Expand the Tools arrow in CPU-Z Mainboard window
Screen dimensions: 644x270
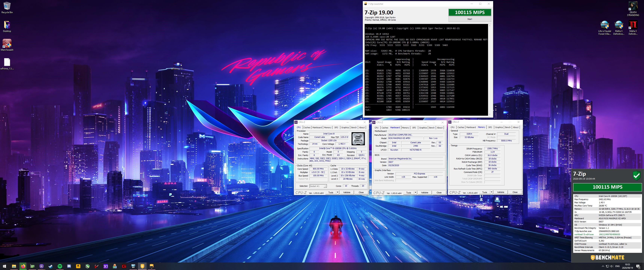click(415, 193)
